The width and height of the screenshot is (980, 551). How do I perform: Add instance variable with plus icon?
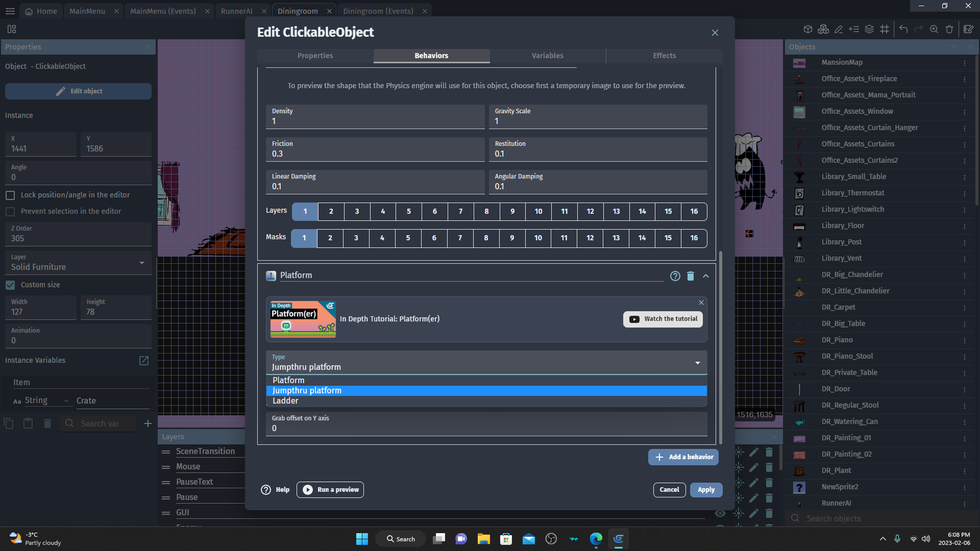148,423
